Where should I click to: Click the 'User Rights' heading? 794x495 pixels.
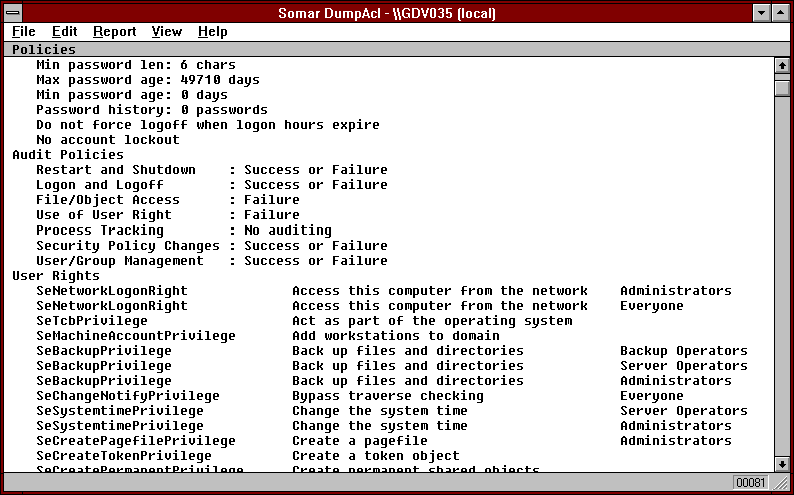56,276
